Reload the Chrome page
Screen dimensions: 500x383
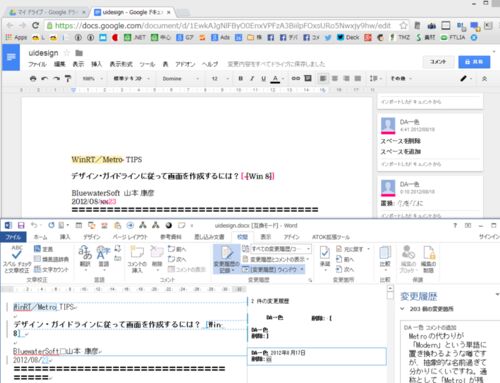pyautogui.click(x=35, y=25)
